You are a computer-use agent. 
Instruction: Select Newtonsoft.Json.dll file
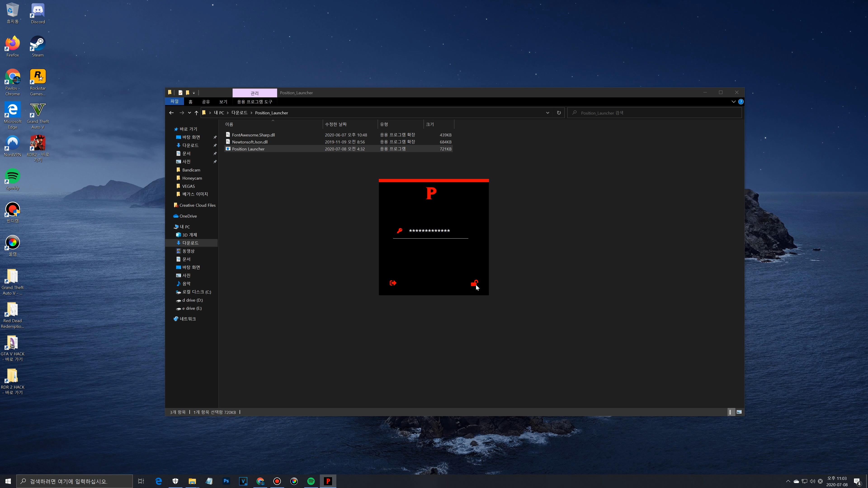pos(250,142)
